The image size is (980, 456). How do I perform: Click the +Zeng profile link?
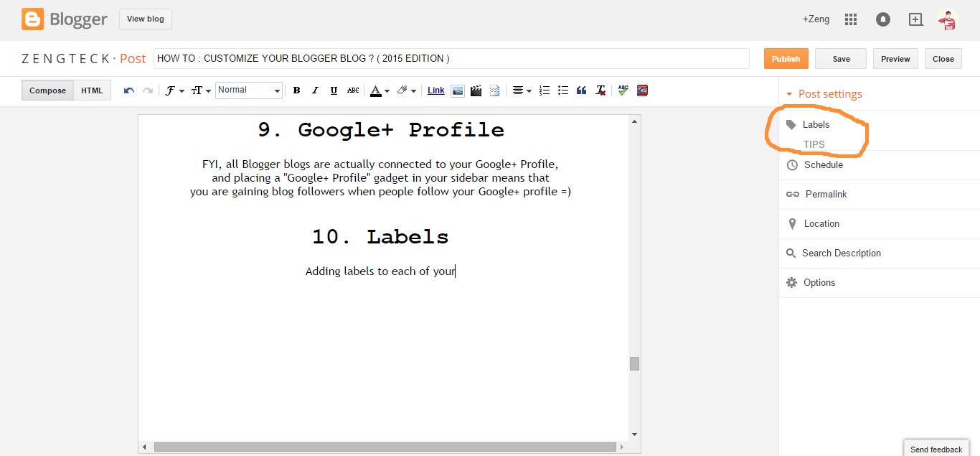pyautogui.click(x=816, y=19)
